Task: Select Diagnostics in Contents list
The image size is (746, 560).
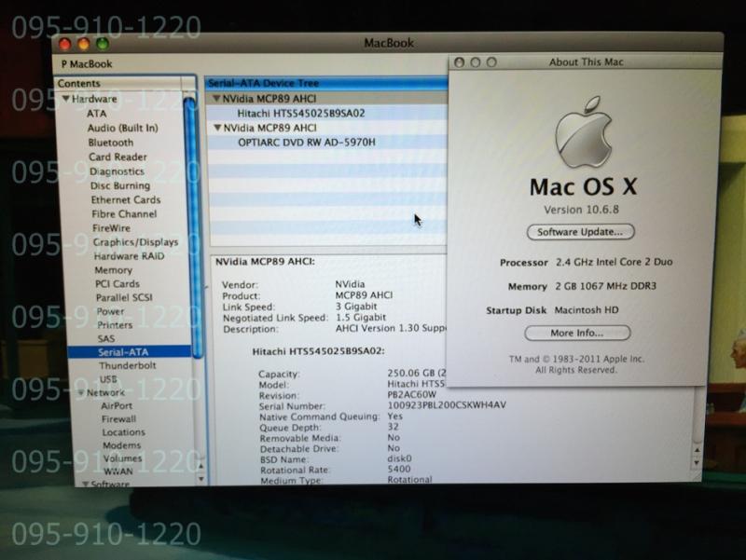Action: 117,171
